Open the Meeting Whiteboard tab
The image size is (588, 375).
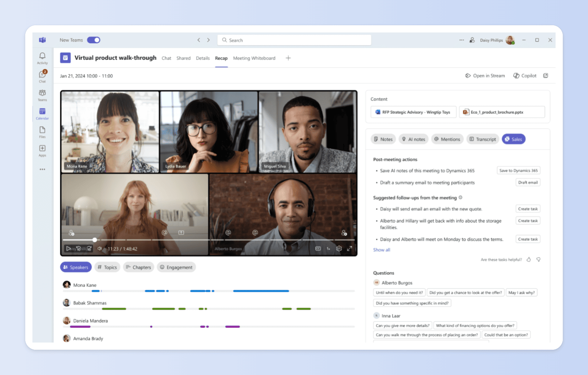coord(254,58)
